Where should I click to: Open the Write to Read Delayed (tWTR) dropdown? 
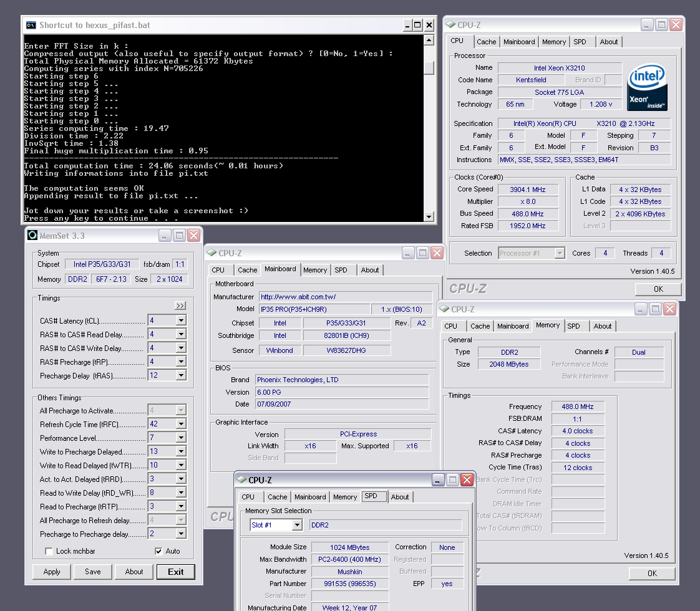click(x=181, y=465)
